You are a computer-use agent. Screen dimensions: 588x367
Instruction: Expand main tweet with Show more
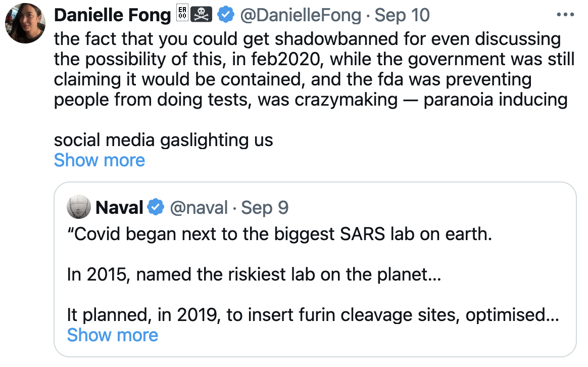[x=99, y=160]
